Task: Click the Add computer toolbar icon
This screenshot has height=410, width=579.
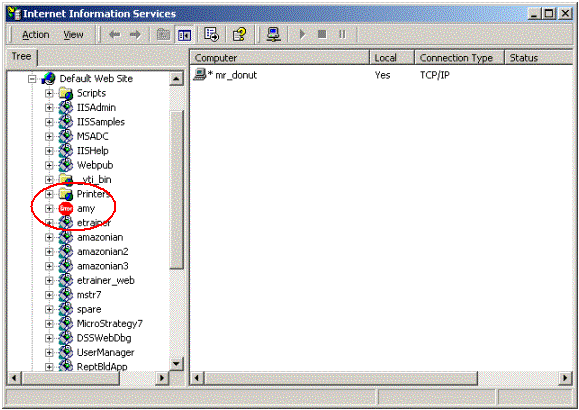Action: click(x=273, y=34)
